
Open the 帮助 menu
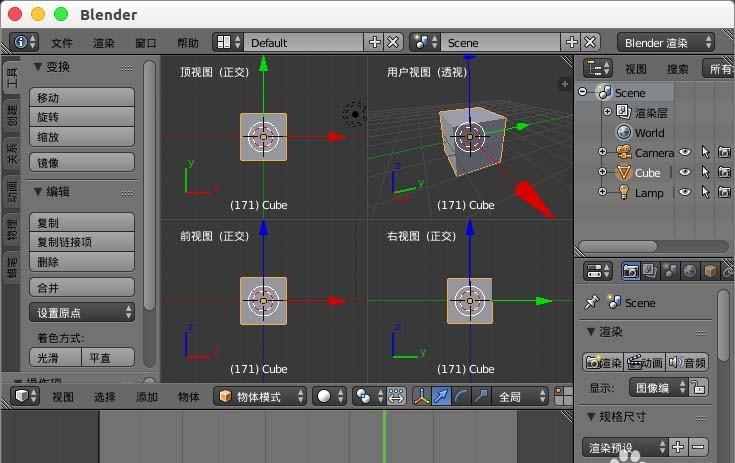coord(188,43)
